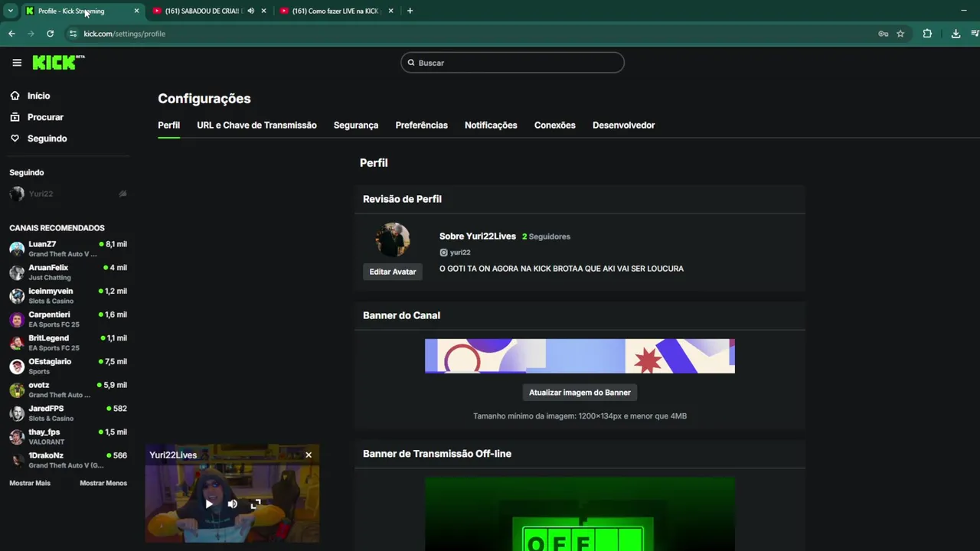The image size is (980, 551).
Task: Click the profile avatar picture
Action: click(x=393, y=240)
